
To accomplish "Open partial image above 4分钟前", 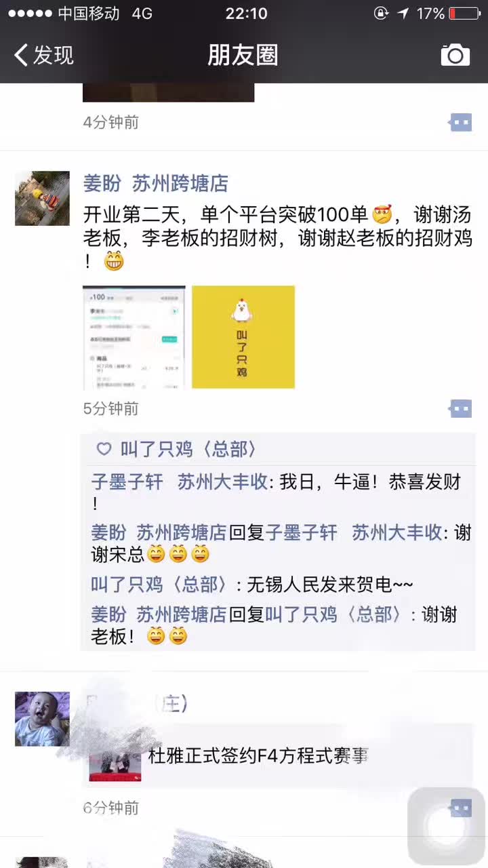I will click(x=168, y=92).
